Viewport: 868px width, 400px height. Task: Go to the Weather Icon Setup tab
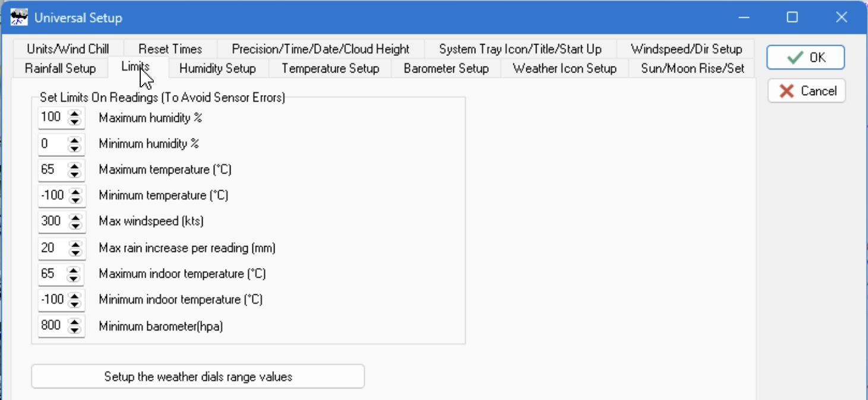click(x=564, y=68)
